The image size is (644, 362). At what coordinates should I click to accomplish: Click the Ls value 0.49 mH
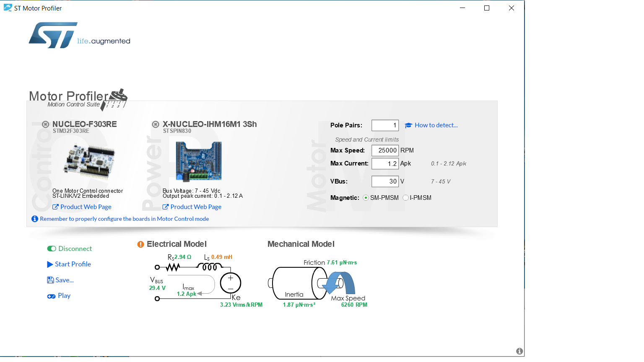tap(222, 257)
